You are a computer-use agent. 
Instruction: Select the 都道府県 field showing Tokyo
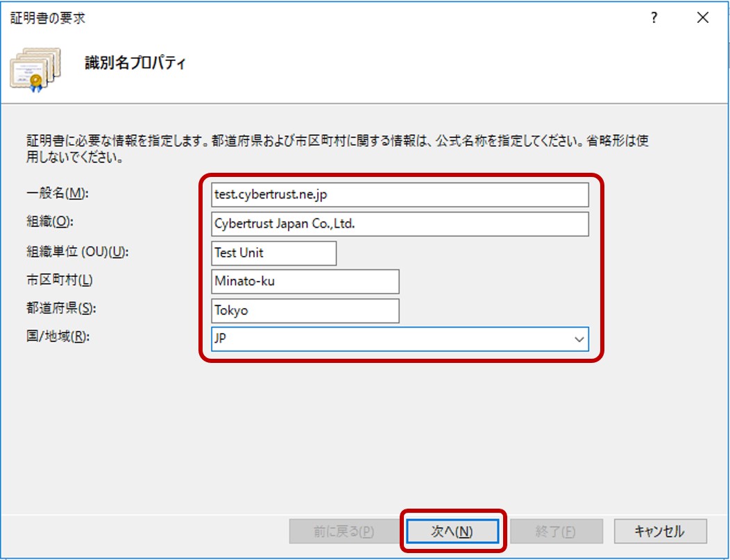(305, 311)
